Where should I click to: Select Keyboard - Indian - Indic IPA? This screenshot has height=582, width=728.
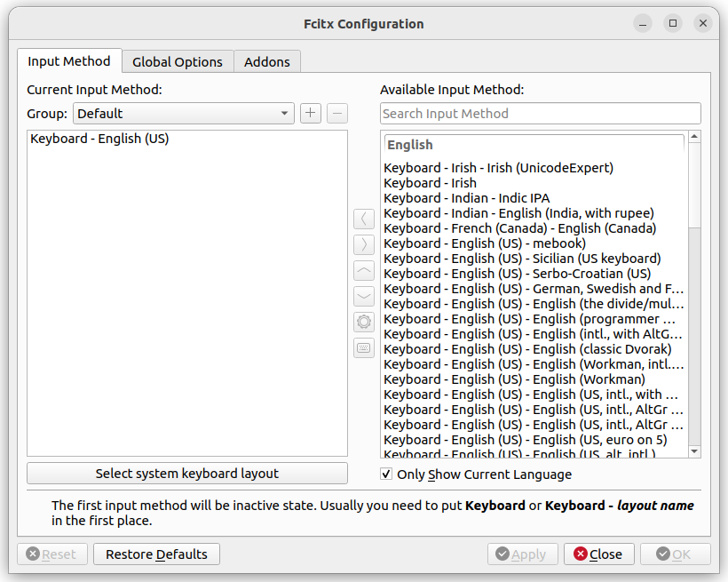coord(534,198)
